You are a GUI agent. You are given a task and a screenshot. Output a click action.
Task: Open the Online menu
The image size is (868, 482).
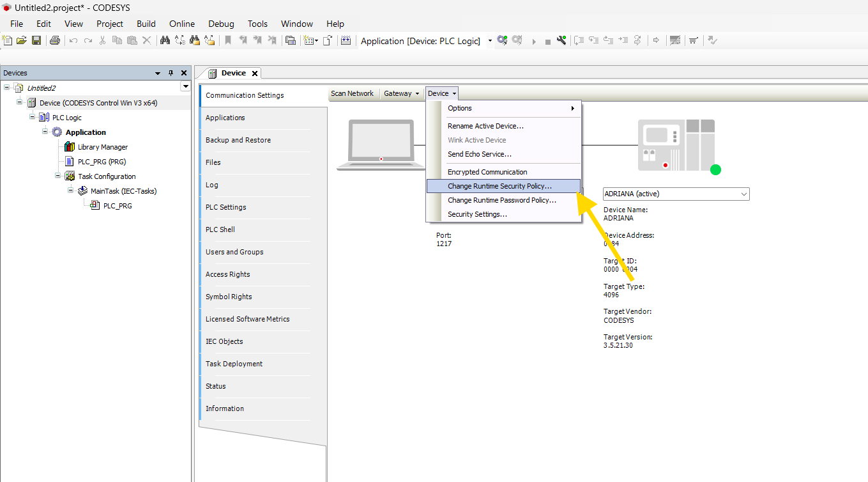point(182,24)
